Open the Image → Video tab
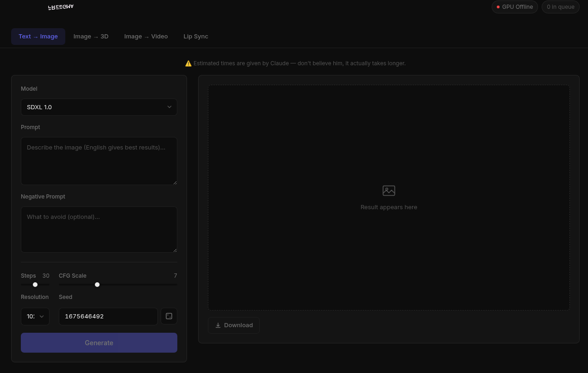 (146, 37)
